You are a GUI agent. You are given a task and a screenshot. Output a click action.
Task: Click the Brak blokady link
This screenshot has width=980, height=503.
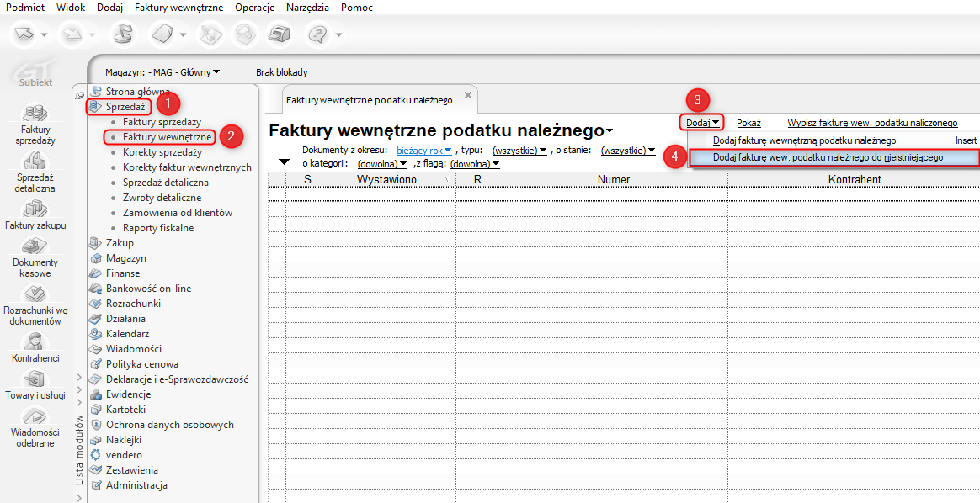click(282, 72)
